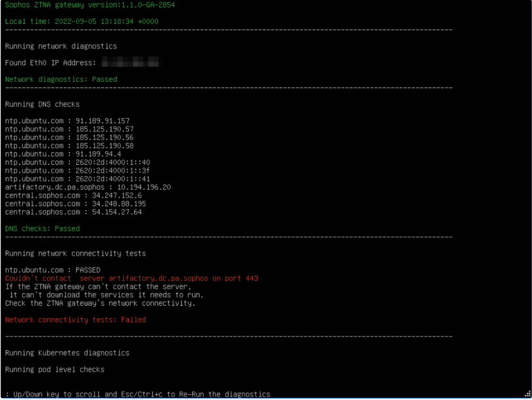Select the Local time 2022-09-05 13:18:34 line

point(82,22)
